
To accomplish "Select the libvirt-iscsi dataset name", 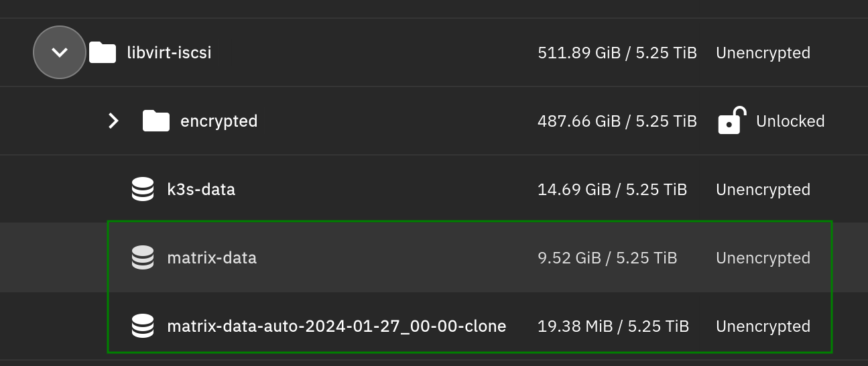I will coord(169,52).
